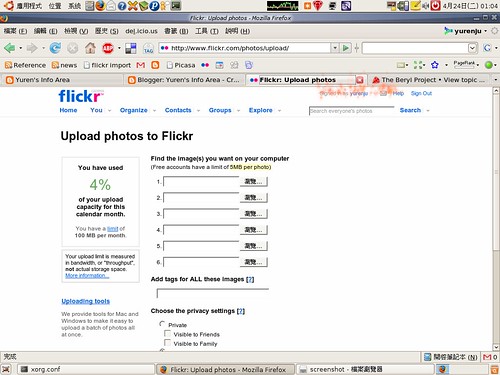Switch to screenshot file browser in taskbar

pyautogui.click(x=366, y=369)
